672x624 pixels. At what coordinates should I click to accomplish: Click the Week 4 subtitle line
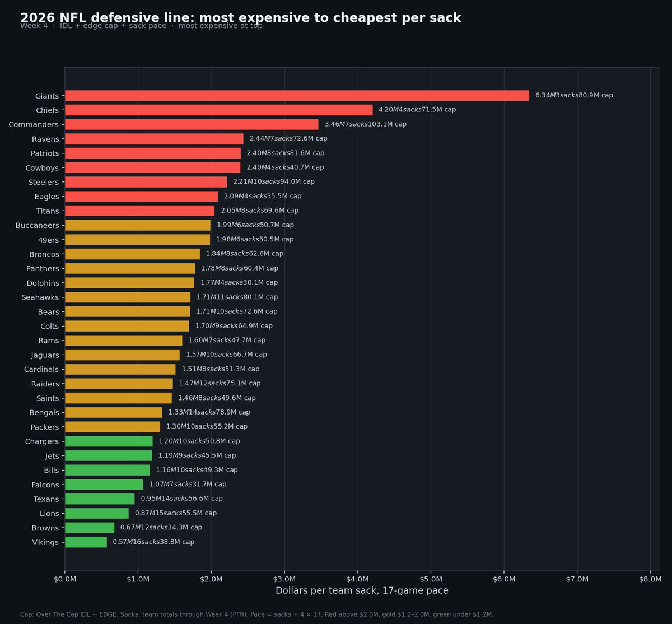point(141,26)
